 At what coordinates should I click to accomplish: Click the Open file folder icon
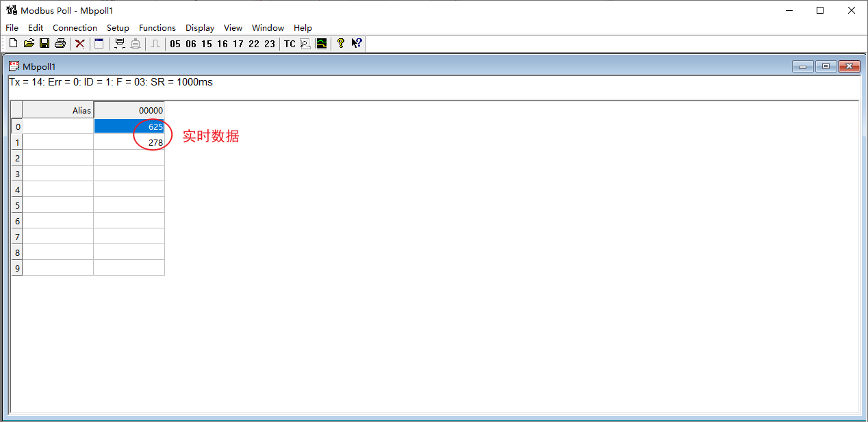pyautogui.click(x=29, y=44)
